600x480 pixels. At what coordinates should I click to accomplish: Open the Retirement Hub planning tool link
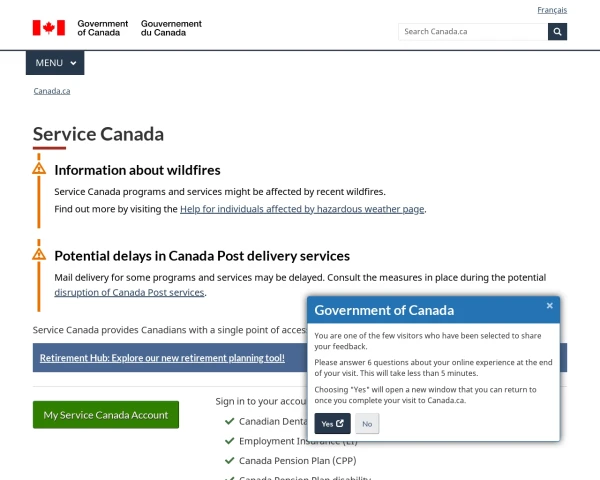[x=162, y=358]
